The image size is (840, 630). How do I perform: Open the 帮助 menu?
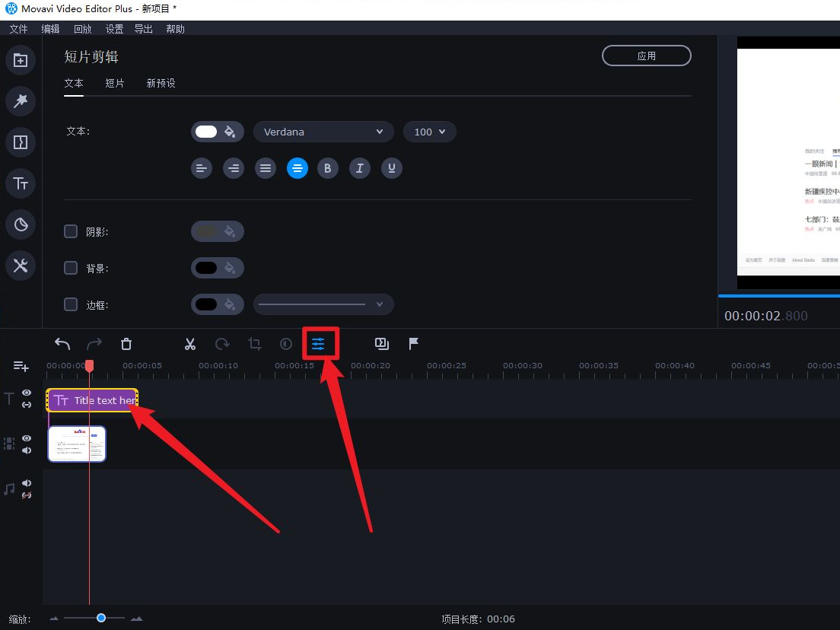[175, 29]
